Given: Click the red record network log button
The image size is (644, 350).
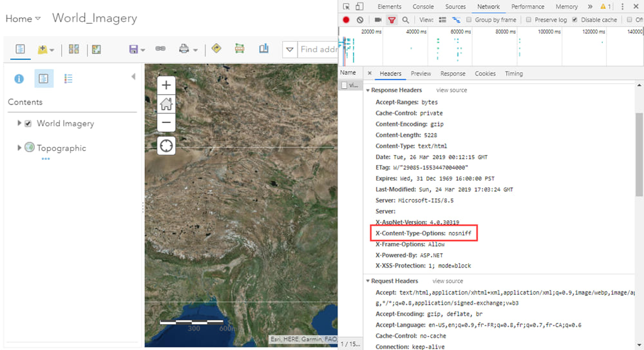Looking at the screenshot, I should [x=346, y=20].
